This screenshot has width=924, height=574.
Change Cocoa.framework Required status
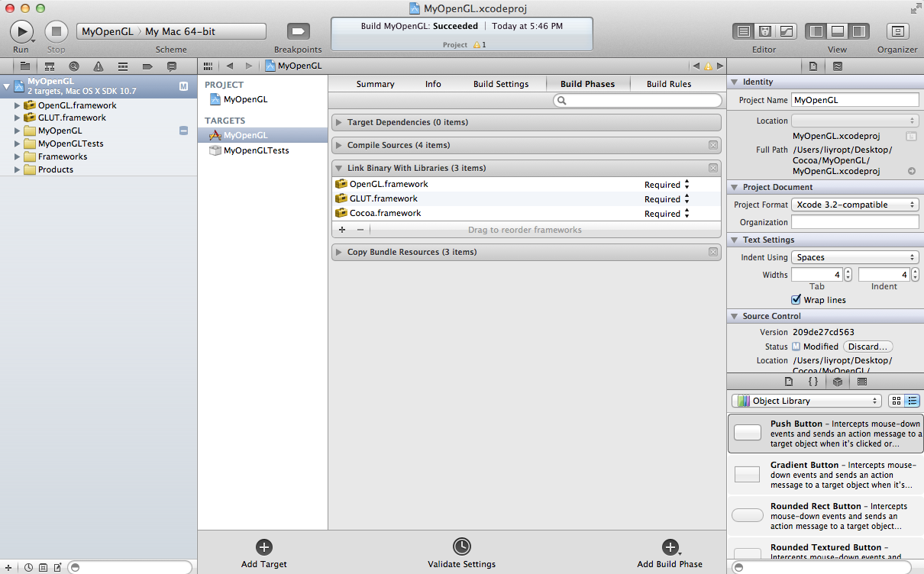(667, 214)
